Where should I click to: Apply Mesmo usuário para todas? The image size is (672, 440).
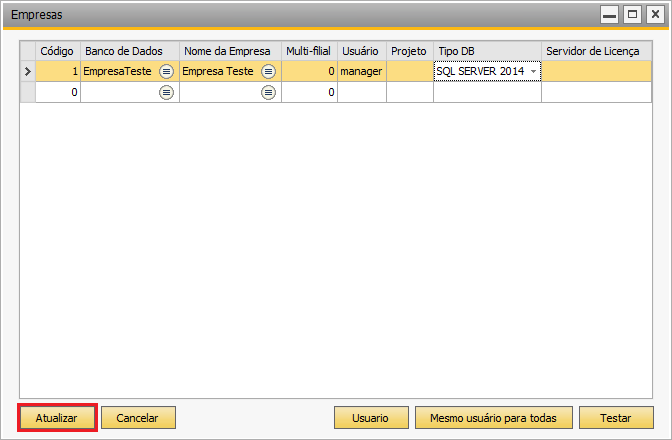click(x=494, y=418)
